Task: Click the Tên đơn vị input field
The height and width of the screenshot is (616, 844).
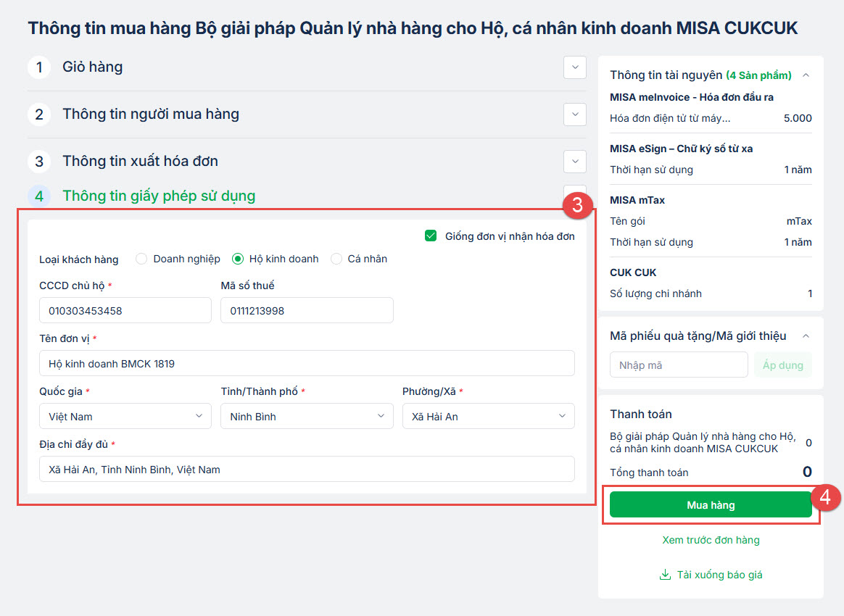Action: 307,363
